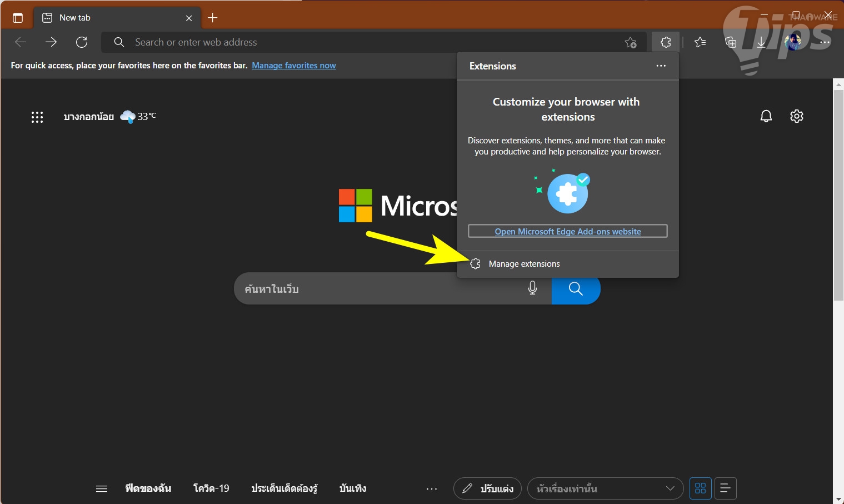Close the New tab
The image size is (844, 504).
(189, 18)
